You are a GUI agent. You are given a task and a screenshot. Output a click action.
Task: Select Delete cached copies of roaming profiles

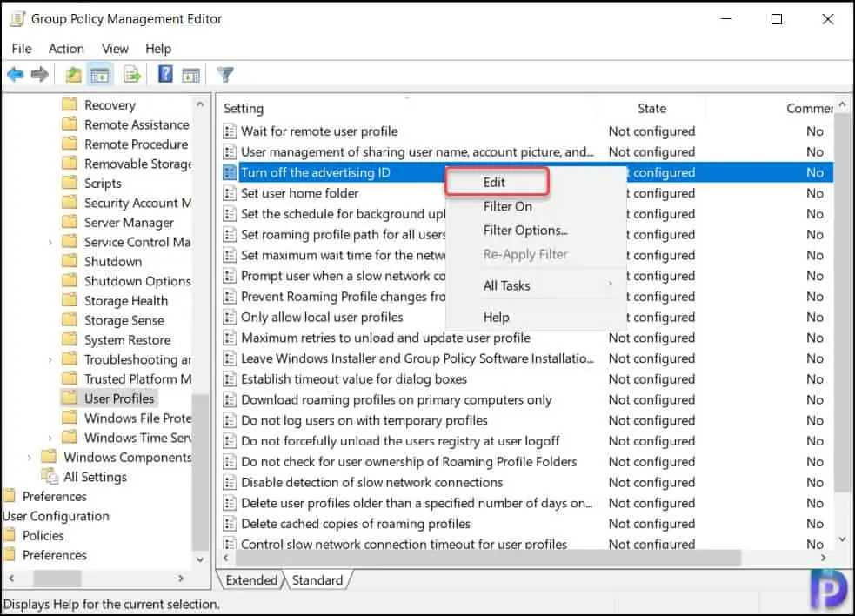[x=356, y=524]
